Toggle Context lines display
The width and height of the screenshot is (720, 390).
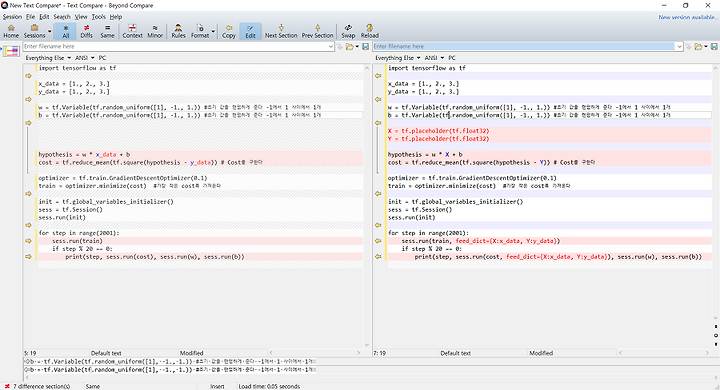pyautogui.click(x=132, y=31)
